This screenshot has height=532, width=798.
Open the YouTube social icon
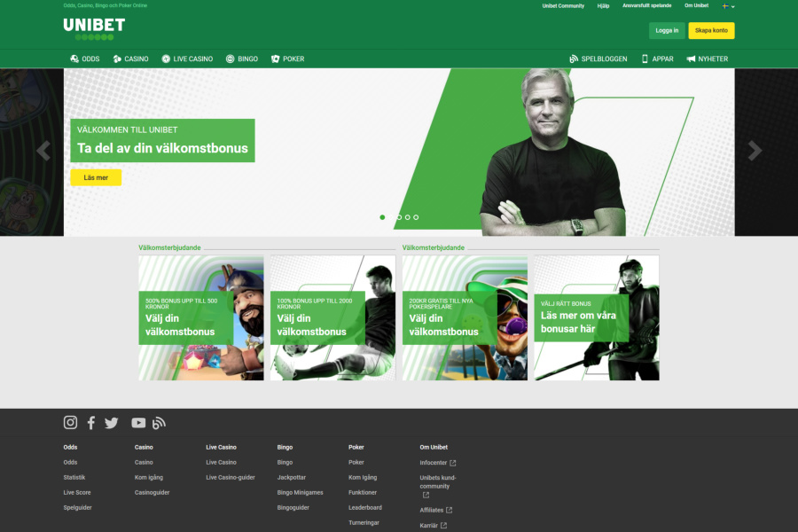(138, 423)
